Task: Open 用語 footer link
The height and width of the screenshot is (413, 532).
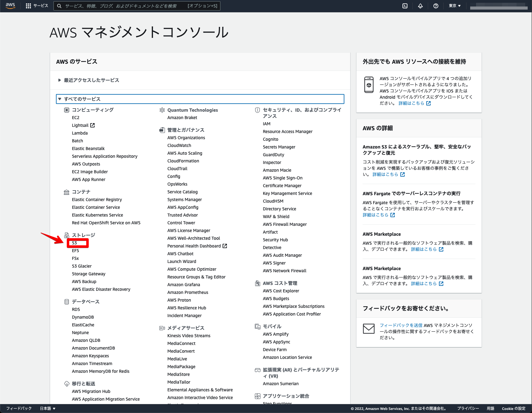Action: (x=490, y=408)
